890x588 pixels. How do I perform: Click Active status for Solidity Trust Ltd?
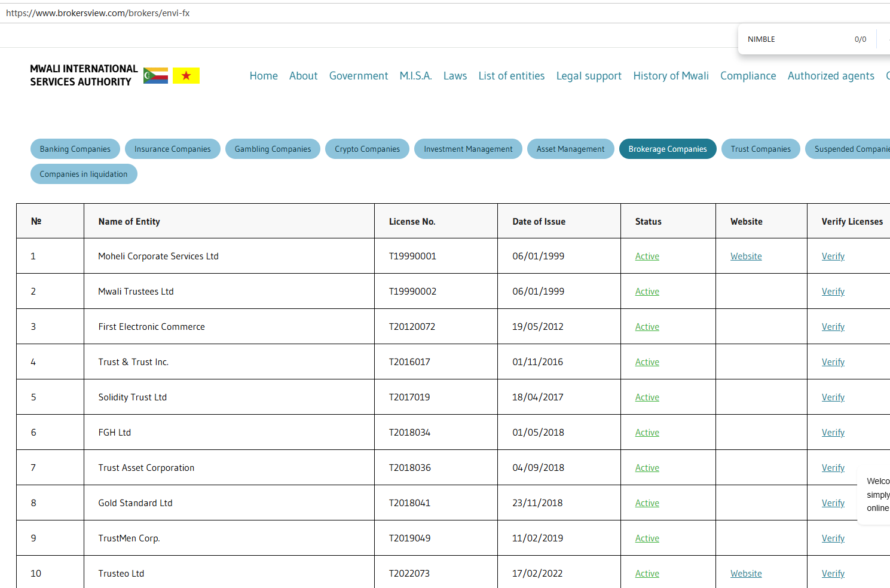point(647,397)
